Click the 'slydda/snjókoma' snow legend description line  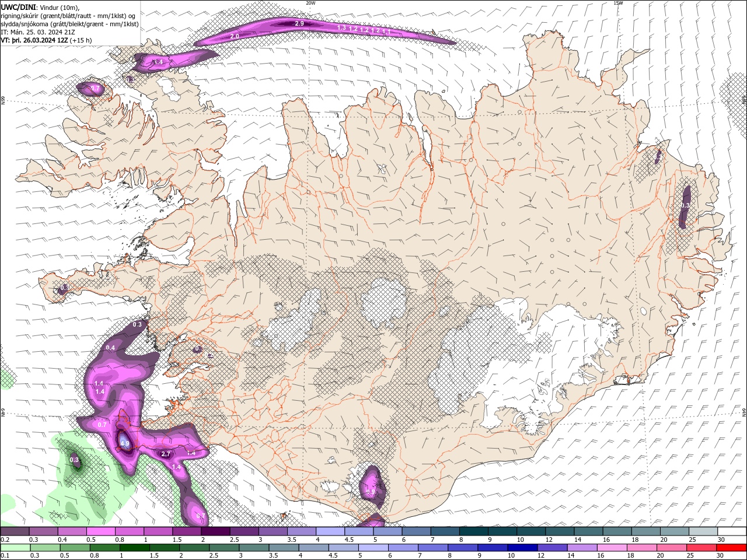(x=69, y=24)
